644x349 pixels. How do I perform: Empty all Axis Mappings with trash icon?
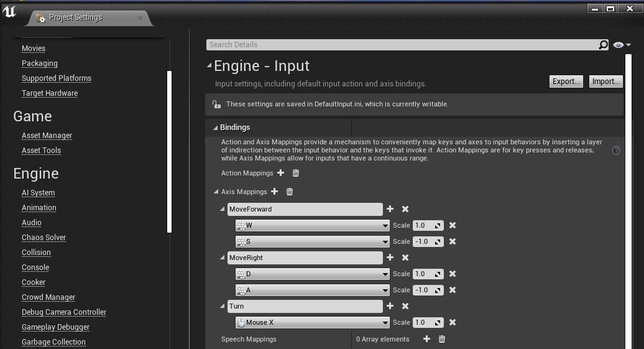coord(290,192)
